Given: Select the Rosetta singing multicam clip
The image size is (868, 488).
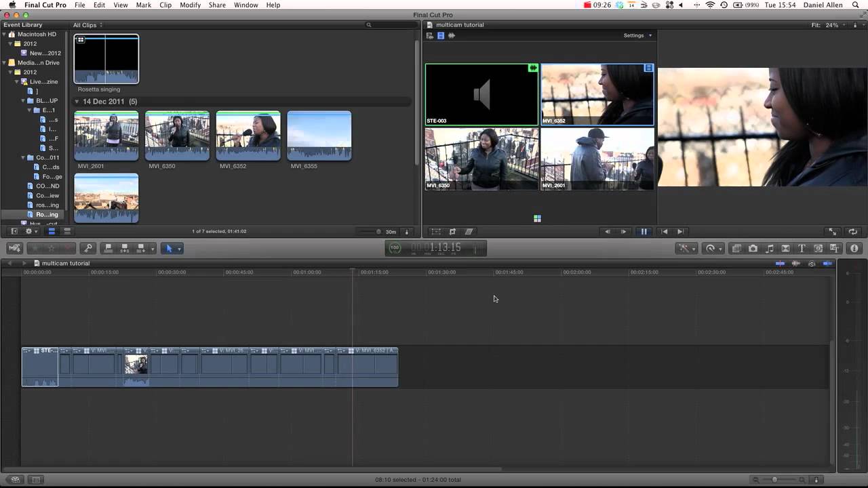Looking at the screenshot, I should [106, 59].
